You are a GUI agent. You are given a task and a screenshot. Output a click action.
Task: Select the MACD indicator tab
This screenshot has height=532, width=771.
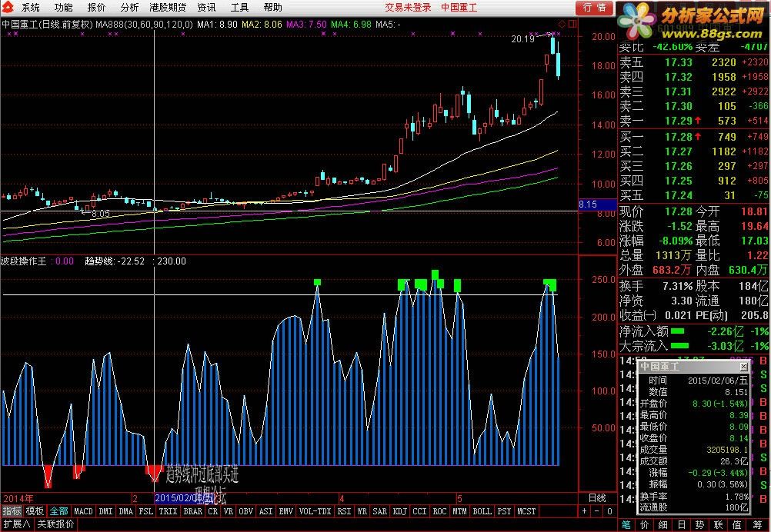pos(83,511)
